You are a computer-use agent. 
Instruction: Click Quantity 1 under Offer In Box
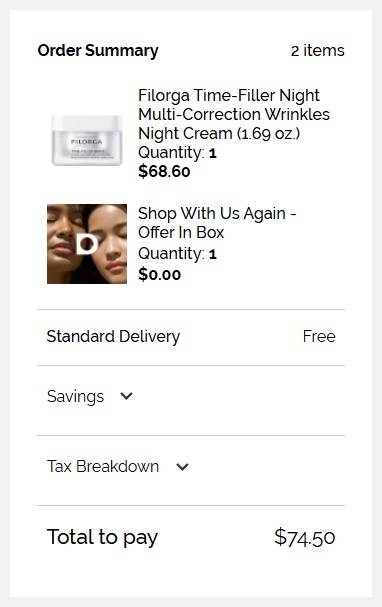177,254
